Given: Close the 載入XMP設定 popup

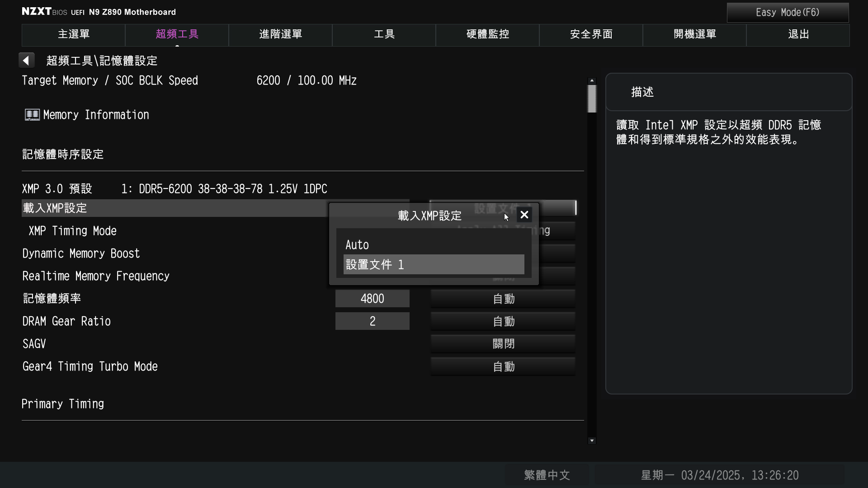Looking at the screenshot, I should [524, 215].
